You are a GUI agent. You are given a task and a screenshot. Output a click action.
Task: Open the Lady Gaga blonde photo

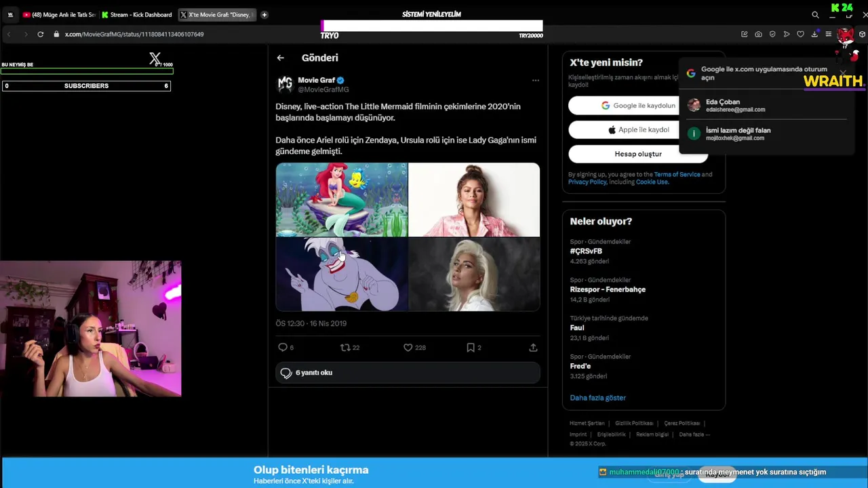(x=474, y=274)
